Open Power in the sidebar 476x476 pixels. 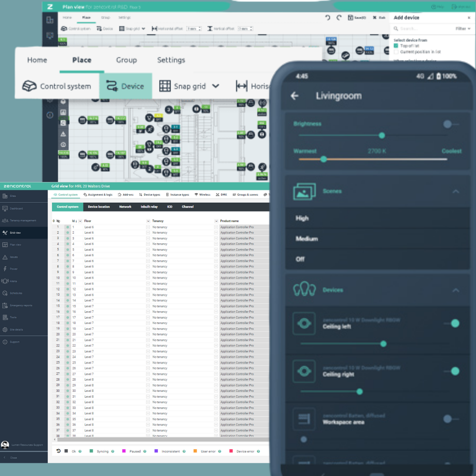11,269
